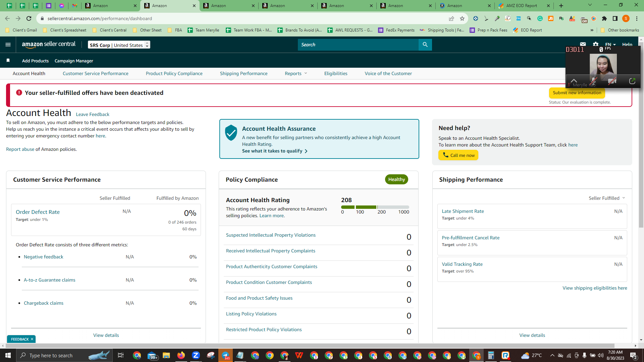Open Campaign Manager link
Image resolution: width=644 pixels, height=362 pixels.
pyautogui.click(x=74, y=61)
